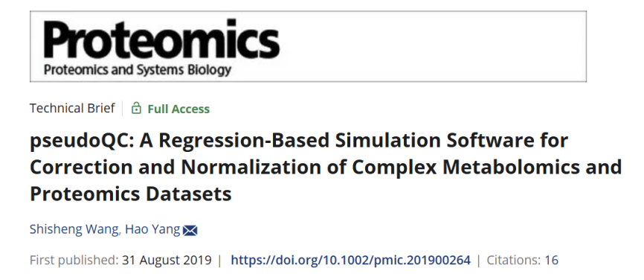This screenshot has width=644, height=280.
Task: Click the 'Citations:' label text
Action: [x=513, y=260]
